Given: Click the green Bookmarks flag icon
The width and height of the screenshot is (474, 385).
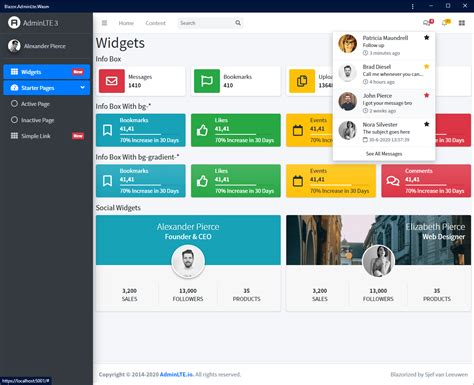Looking at the screenshot, I should point(207,81).
